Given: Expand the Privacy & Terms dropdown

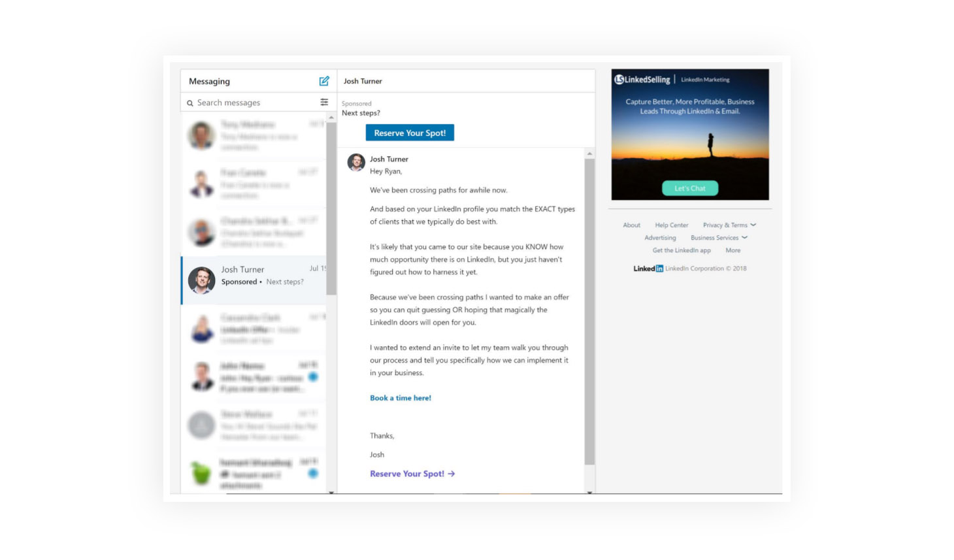Looking at the screenshot, I should pos(729,225).
